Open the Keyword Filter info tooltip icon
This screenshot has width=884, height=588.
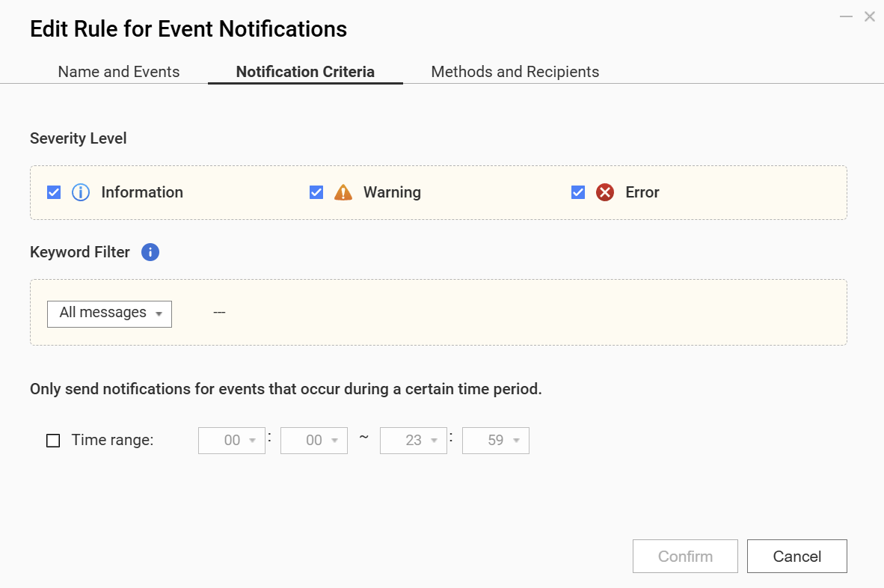click(150, 252)
